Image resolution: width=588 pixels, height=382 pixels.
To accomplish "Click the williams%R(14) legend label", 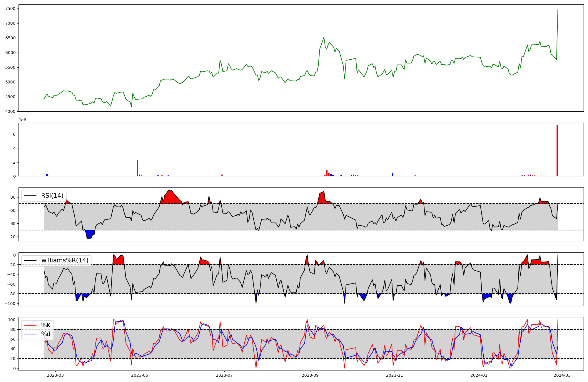I will 65,260.
